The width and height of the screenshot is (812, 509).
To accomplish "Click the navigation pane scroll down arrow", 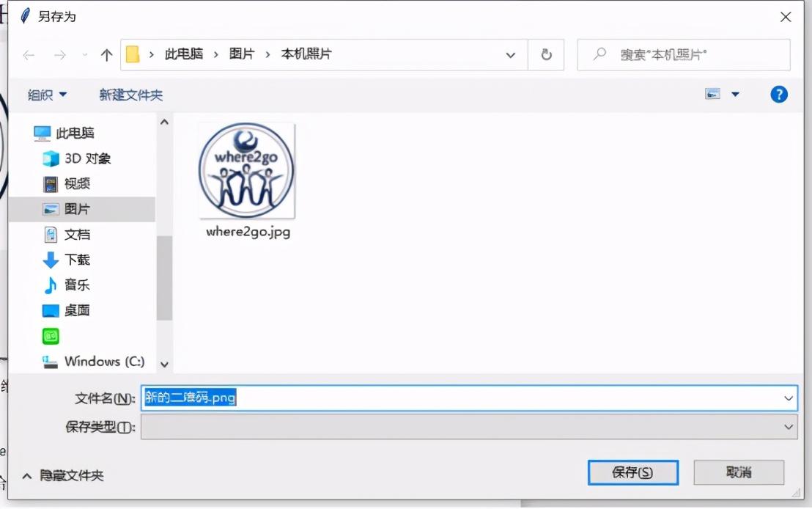I will 164,365.
